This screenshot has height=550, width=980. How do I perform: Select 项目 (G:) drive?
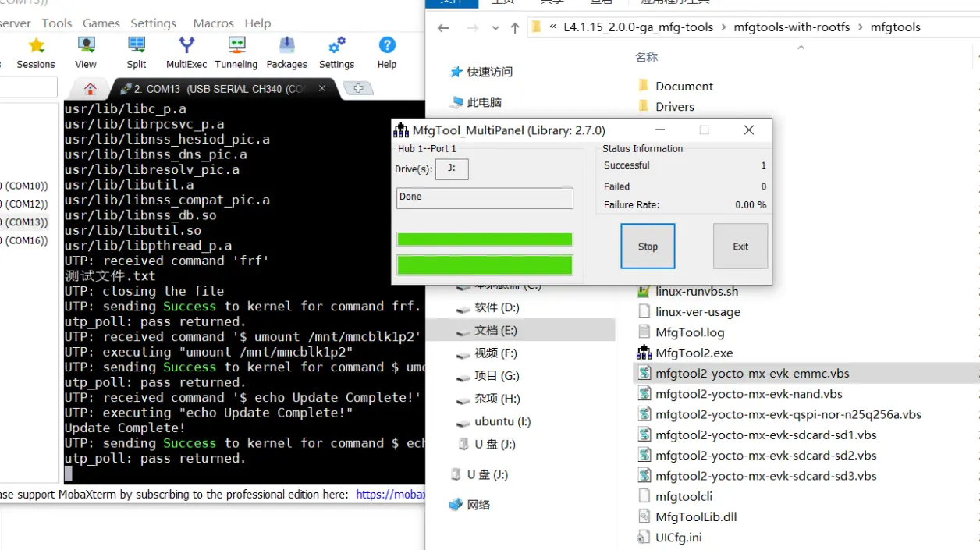click(497, 376)
